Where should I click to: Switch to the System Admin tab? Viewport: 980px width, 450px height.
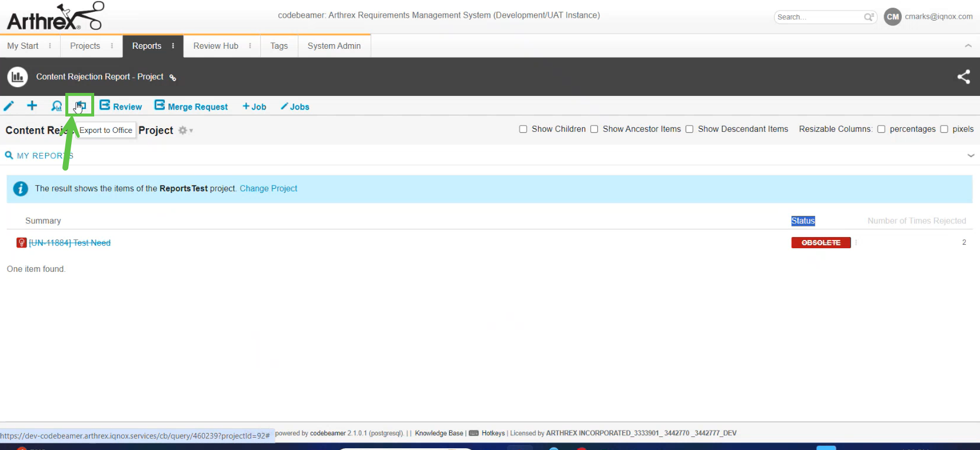pos(334,46)
